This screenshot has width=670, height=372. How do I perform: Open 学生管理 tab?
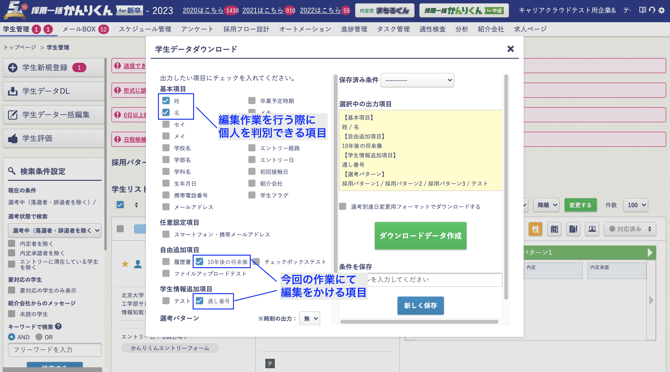(x=16, y=29)
